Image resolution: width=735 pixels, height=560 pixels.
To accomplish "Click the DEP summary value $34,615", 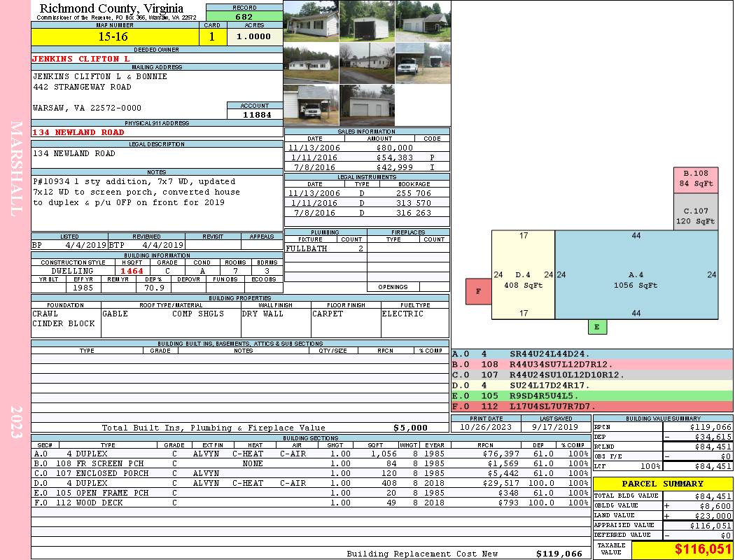I will (x=713, y=437).
